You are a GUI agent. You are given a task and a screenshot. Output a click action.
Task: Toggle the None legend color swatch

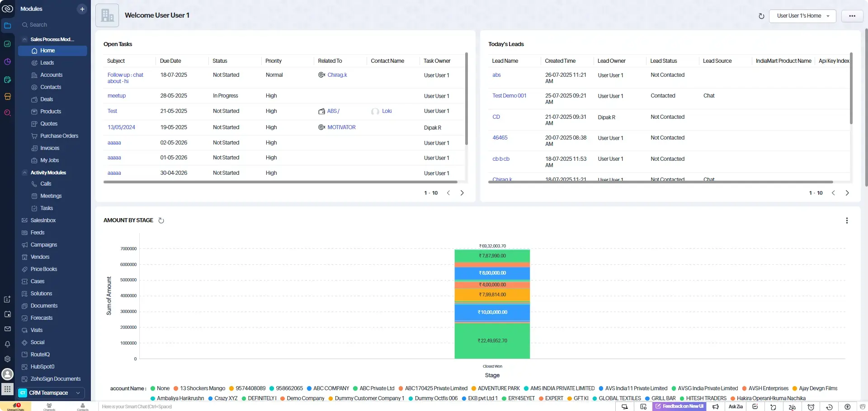[153, 388]
